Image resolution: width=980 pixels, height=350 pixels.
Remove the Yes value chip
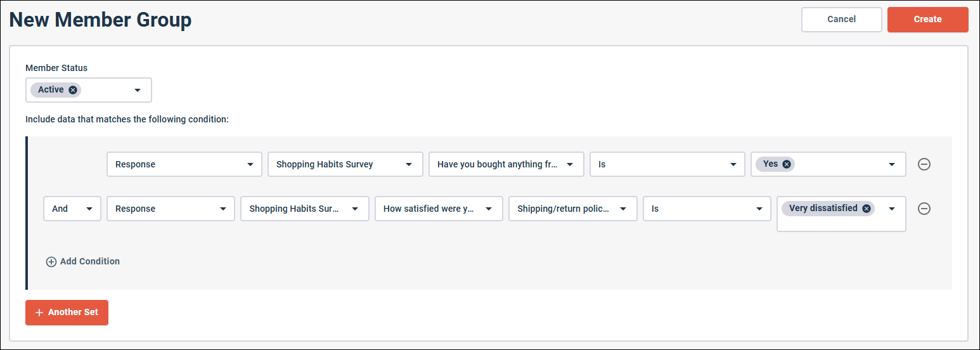pyautogui.click(x=787, y=164)
